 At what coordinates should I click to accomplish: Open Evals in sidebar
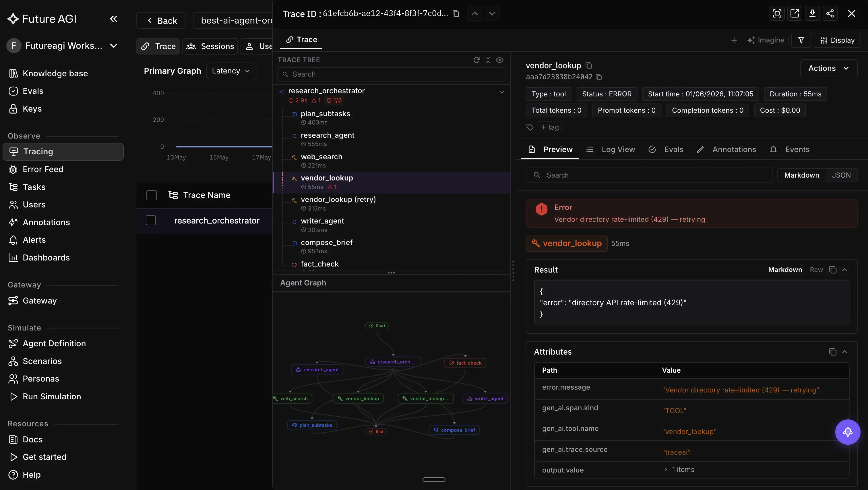pos(33,91)
